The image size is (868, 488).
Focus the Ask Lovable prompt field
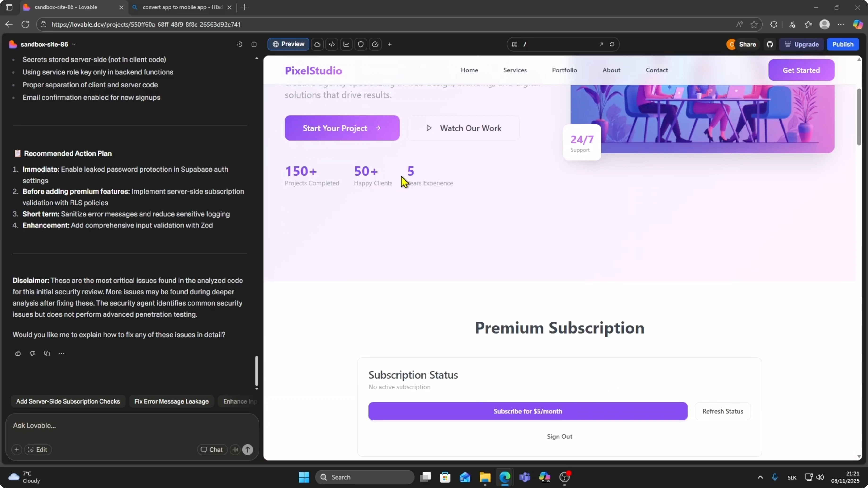pyautogui.click(x=132, y=426)
